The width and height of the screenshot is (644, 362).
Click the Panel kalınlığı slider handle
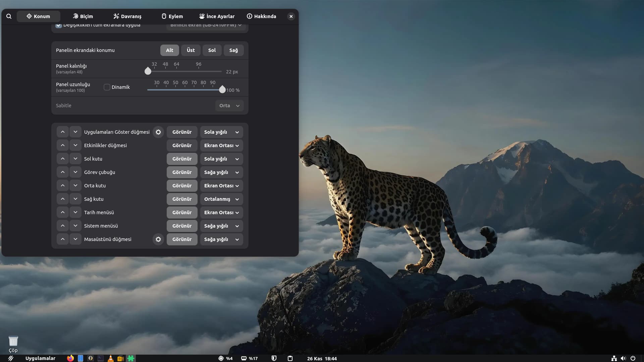pos(148,71)
